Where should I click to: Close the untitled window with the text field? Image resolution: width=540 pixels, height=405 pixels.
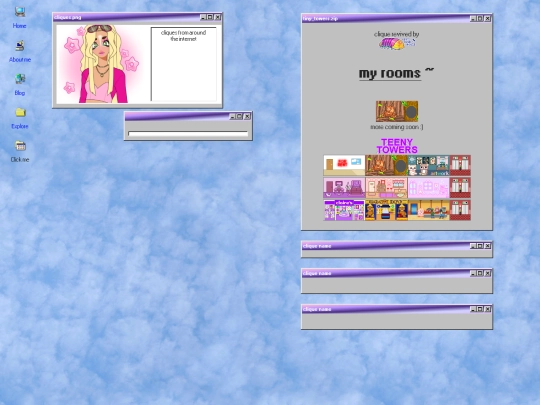[247, 116]
